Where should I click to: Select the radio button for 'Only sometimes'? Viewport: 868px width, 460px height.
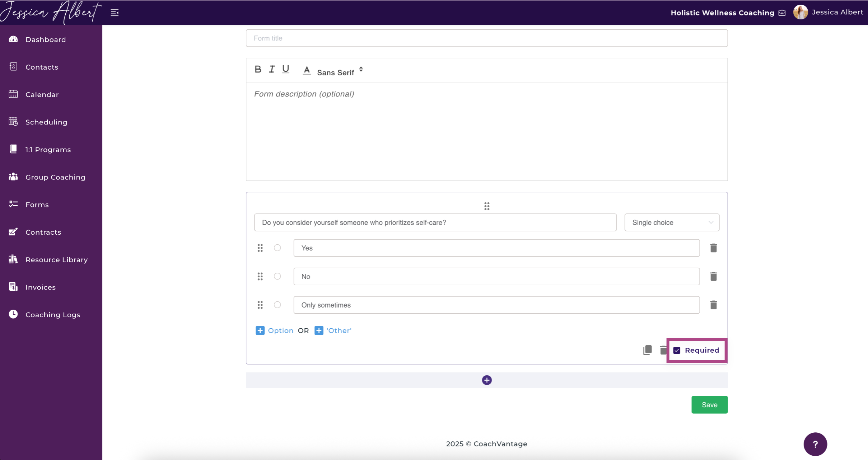277,305
